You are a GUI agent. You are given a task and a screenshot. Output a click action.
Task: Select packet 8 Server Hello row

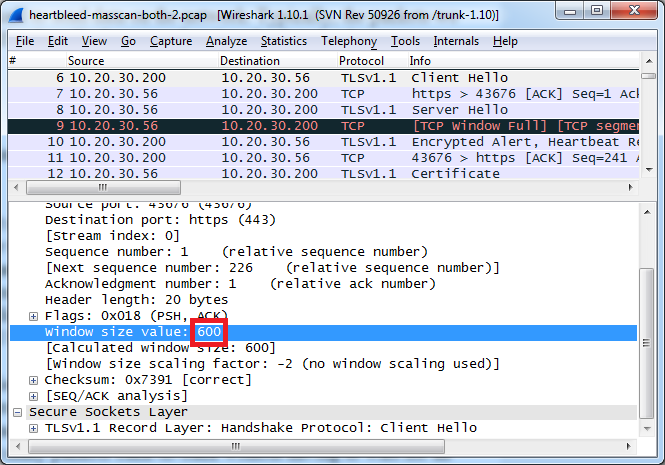[323, 110]
